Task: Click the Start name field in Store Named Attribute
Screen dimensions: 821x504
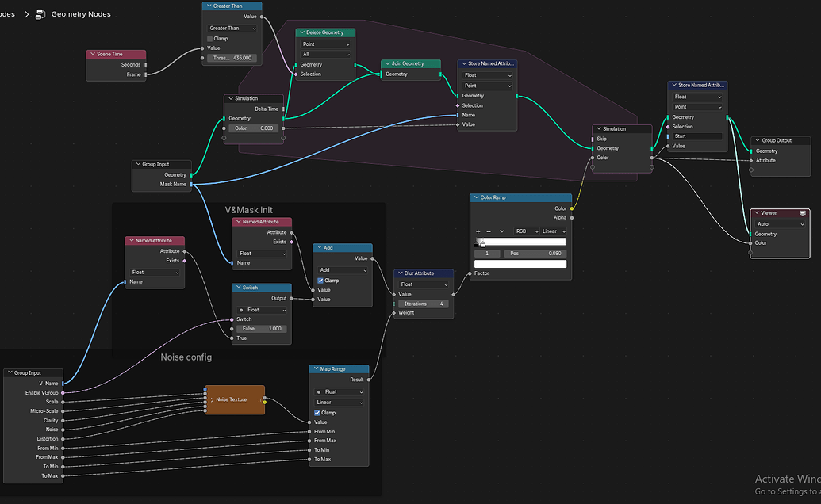Action: point(697,136)
